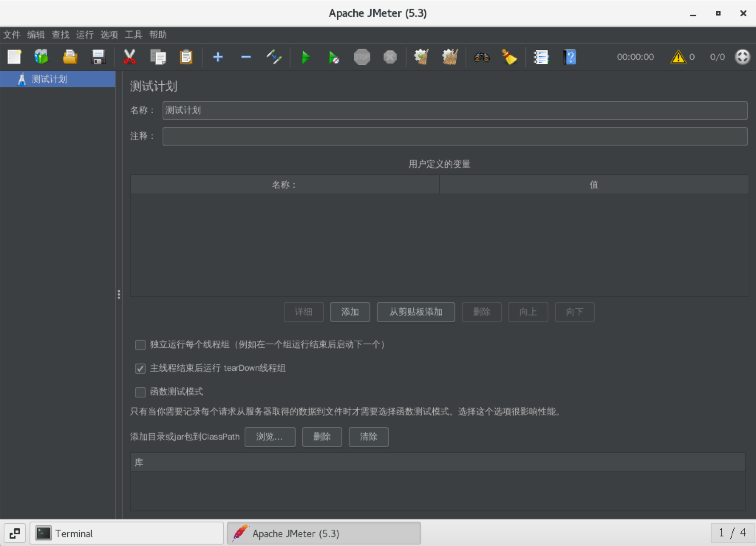
Task: Click the 浏览... classpath button
Action: pyautogui.click(x=270, y=437)
